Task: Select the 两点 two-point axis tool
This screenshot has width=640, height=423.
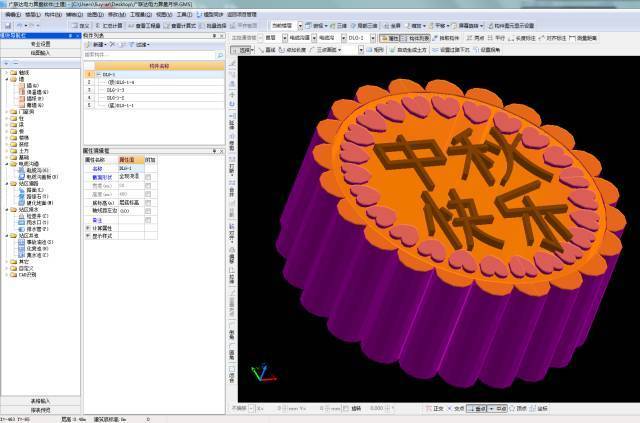Action: pos(475,38)
